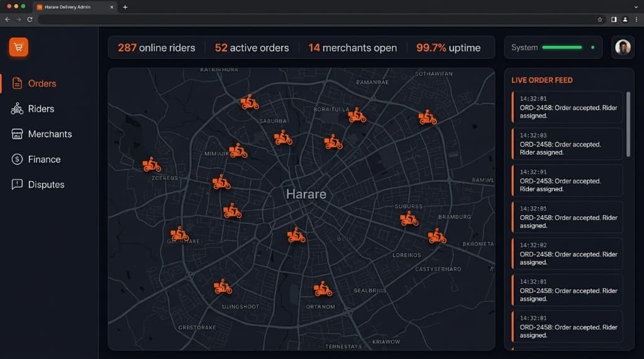Screen dimensions: 644x359
Task: Open the feed entry timestamped 14:32:05
Action: pyautogui.click(x=567, y=217)
